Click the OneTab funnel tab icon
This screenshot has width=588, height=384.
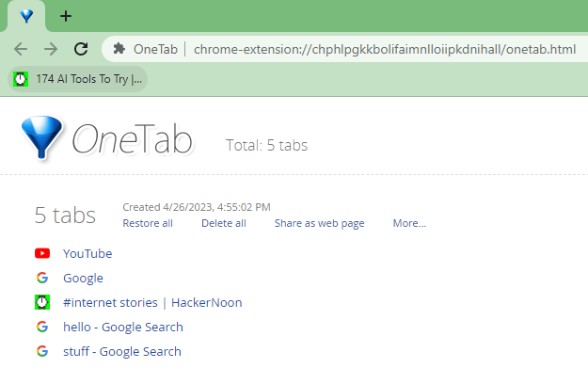(x=26, y=16)
